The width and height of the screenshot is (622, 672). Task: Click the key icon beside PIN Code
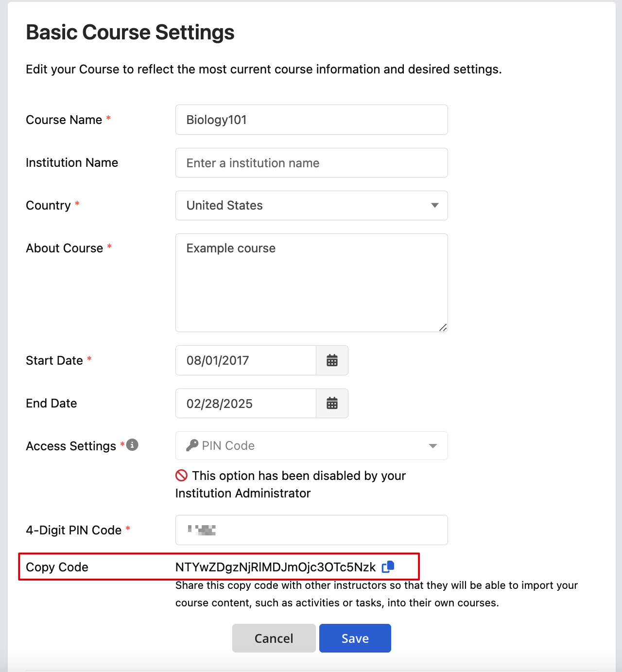[192, 445]
